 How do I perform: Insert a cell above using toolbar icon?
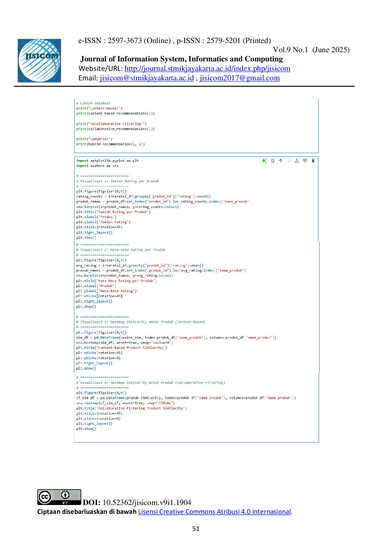pyautogui.click(x=297, y=161)
